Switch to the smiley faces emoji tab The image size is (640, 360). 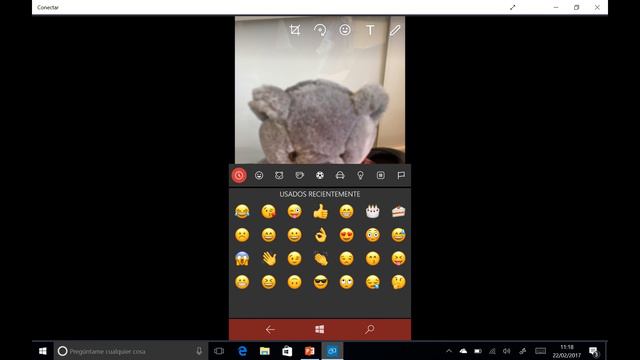point(259,176)
